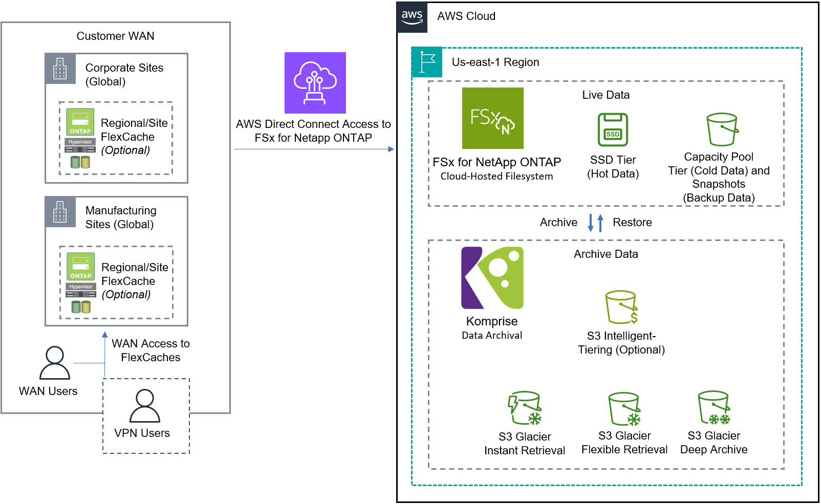
Task: Select the Us-east-1 Region flag icon
Action: click(426, 61)
